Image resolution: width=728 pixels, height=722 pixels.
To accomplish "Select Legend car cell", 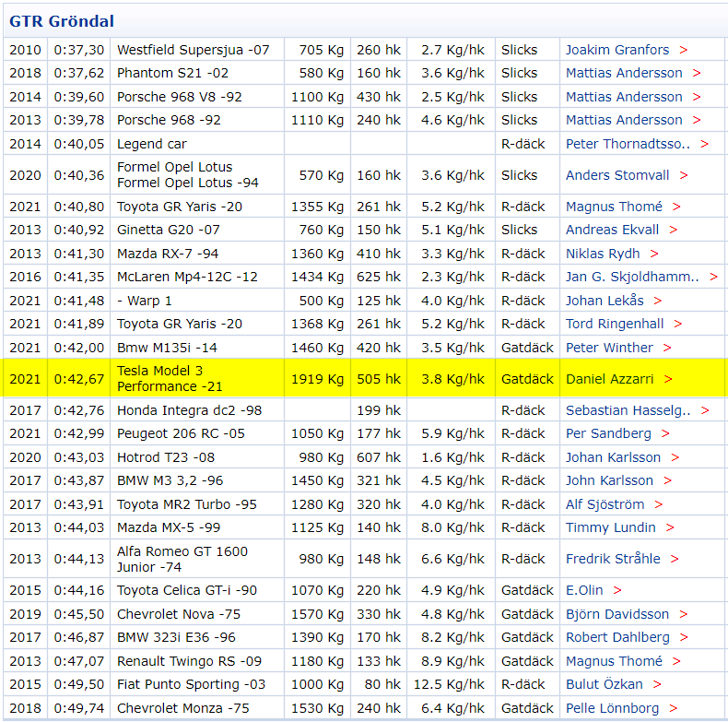I will [197, 144].
